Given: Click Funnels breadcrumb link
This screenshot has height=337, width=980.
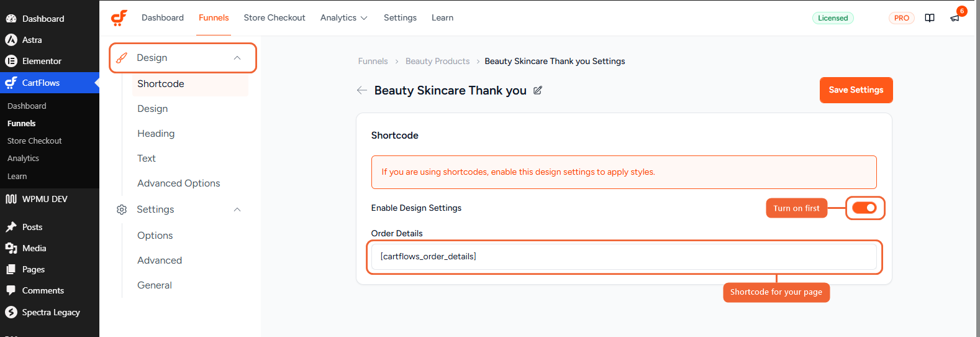Looking at the screenshot, I should click(373, 61).
